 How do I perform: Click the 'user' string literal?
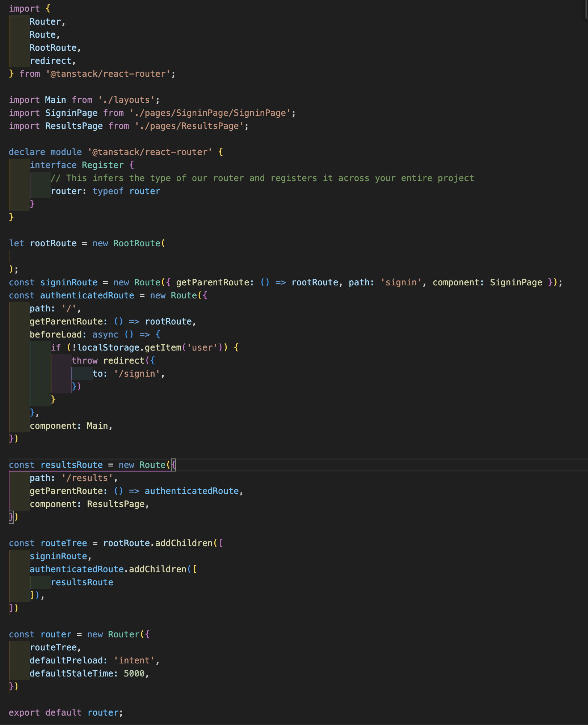202,348
